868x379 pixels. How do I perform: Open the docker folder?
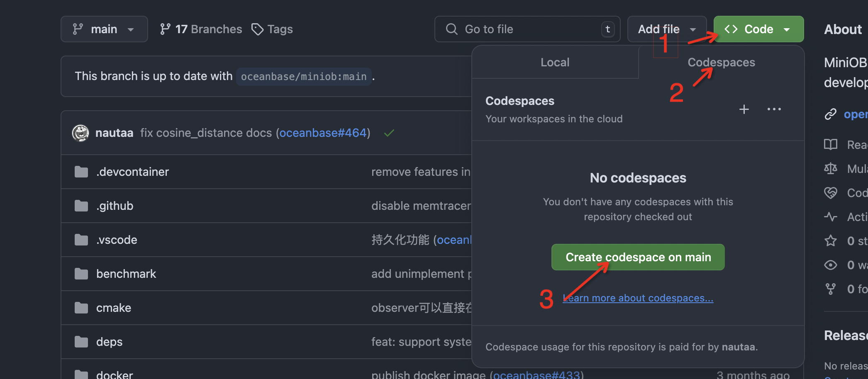pos(115,374)
